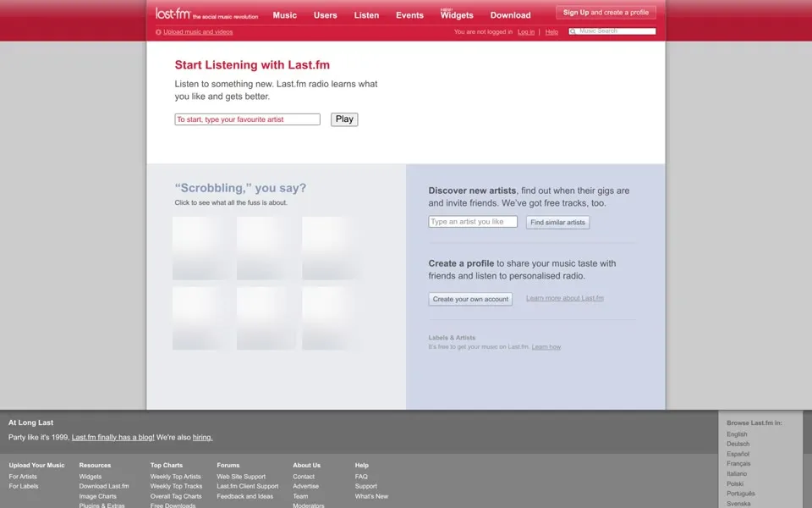The image size is (812, 508).
Task: Click Find similar artists button
Action: [x=557, y=223]
